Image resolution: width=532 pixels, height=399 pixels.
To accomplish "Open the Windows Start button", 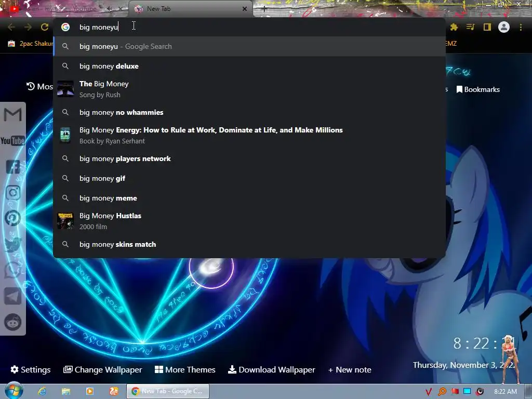I will 14,391.
